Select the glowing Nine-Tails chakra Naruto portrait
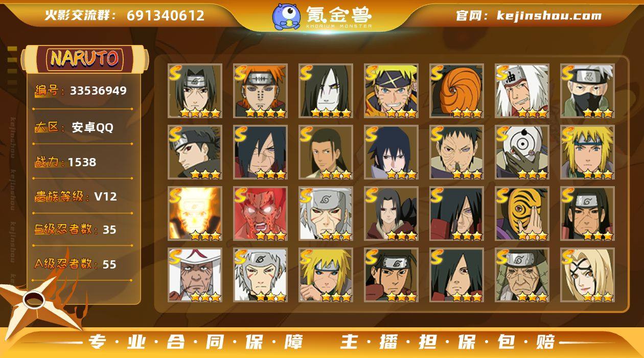The width and height of the screenshot is (644, 358). tap(195, 214)
